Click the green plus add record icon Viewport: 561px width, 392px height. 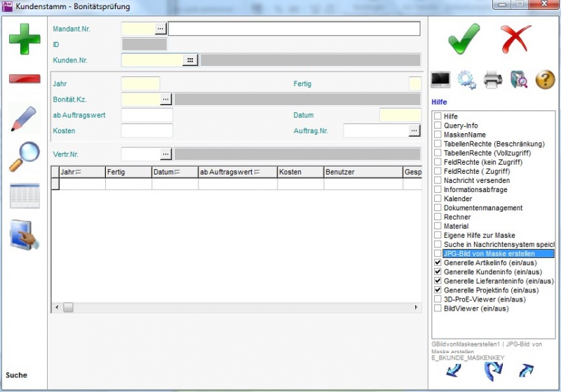25,39
